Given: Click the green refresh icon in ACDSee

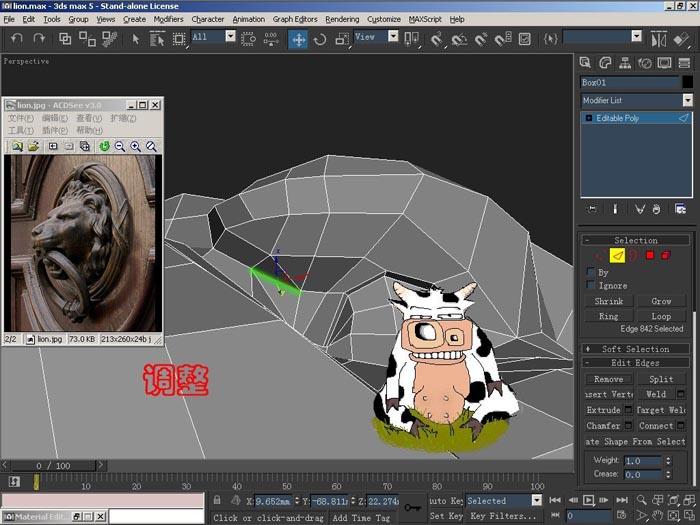Looking at the screenshot, I should click(104, 146).
